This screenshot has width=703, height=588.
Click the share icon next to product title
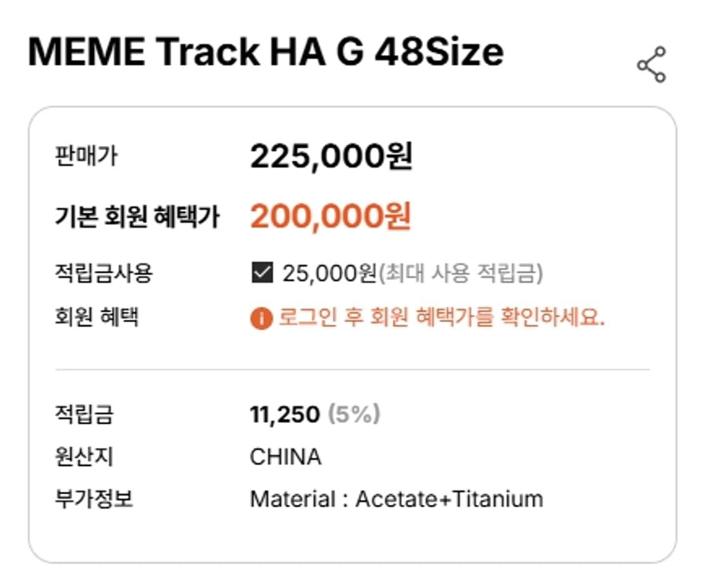click(651, 62)
